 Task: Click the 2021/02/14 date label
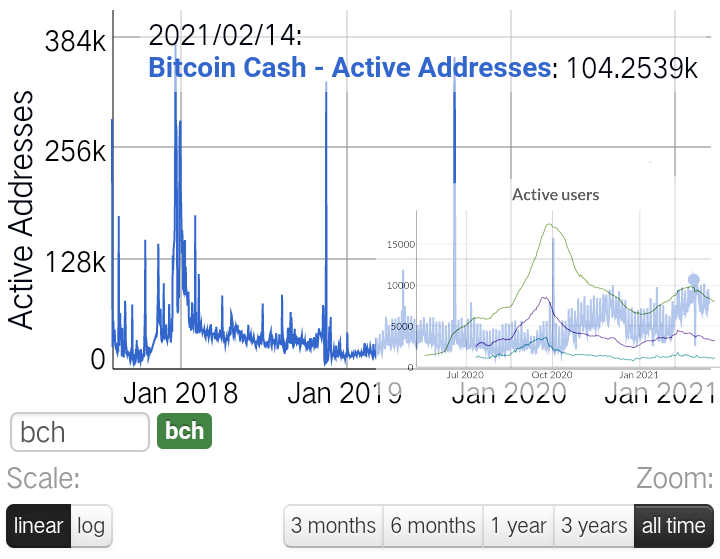[225, 35]
